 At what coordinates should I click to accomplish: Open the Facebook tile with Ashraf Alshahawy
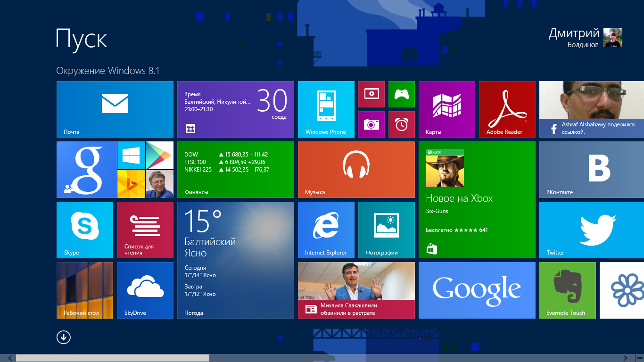tap(592, 109)
